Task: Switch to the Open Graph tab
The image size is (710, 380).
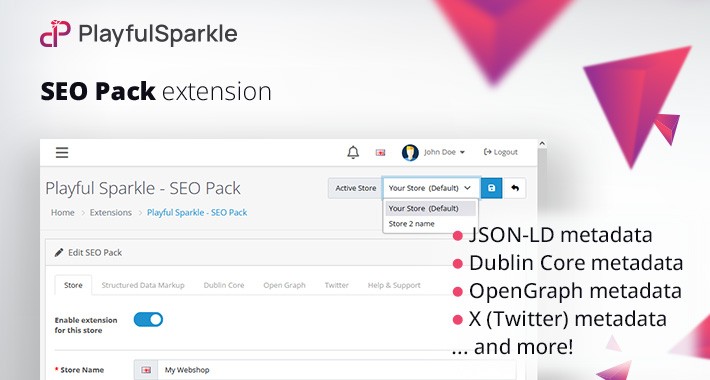Action: [284, 285]
